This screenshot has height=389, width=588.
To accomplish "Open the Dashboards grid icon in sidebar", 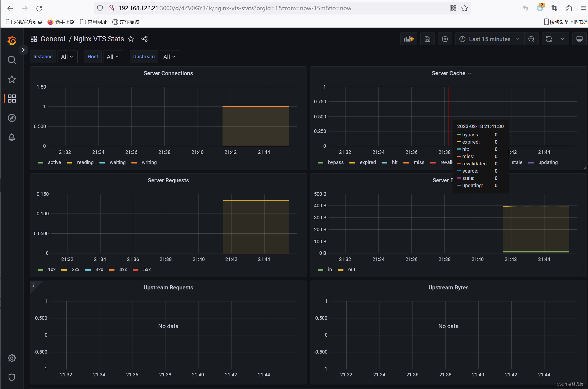I will point(12,99).
